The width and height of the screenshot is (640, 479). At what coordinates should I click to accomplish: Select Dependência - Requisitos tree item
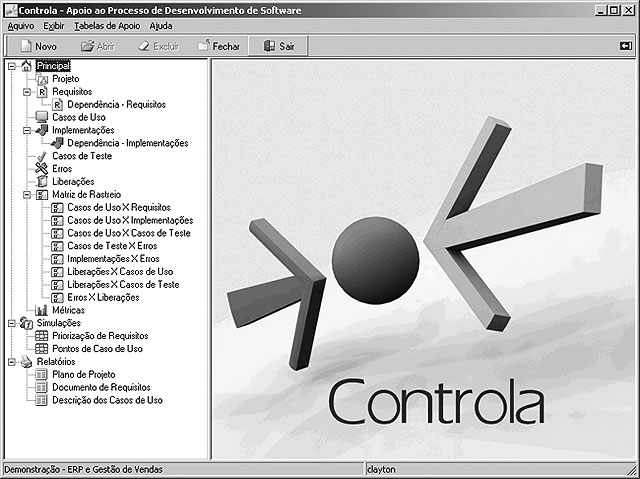[x=117, y=104]
